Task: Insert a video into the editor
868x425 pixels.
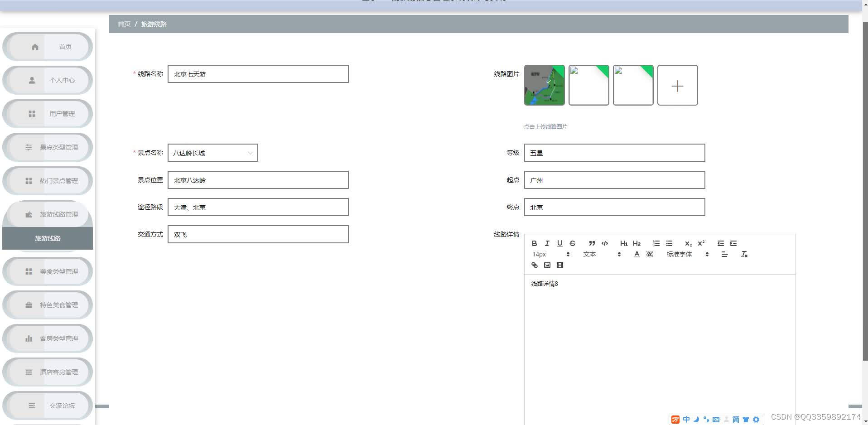Action: click(x=560, y=265)
